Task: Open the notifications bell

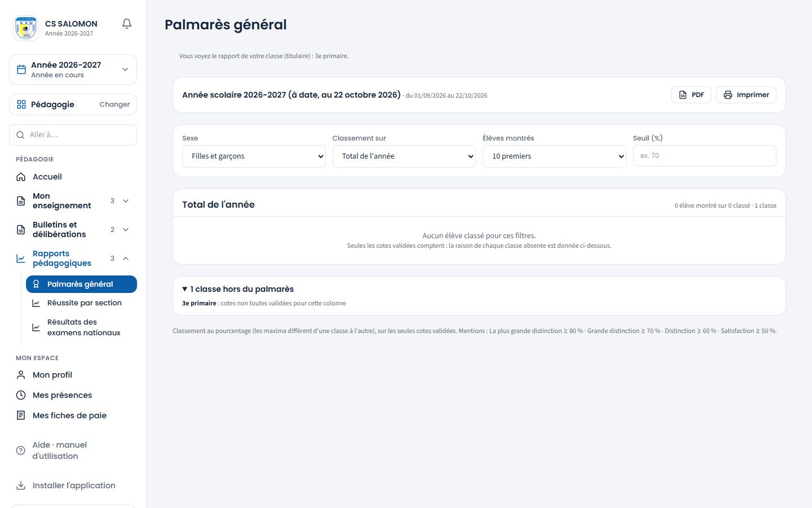Action: coord(127,24)
